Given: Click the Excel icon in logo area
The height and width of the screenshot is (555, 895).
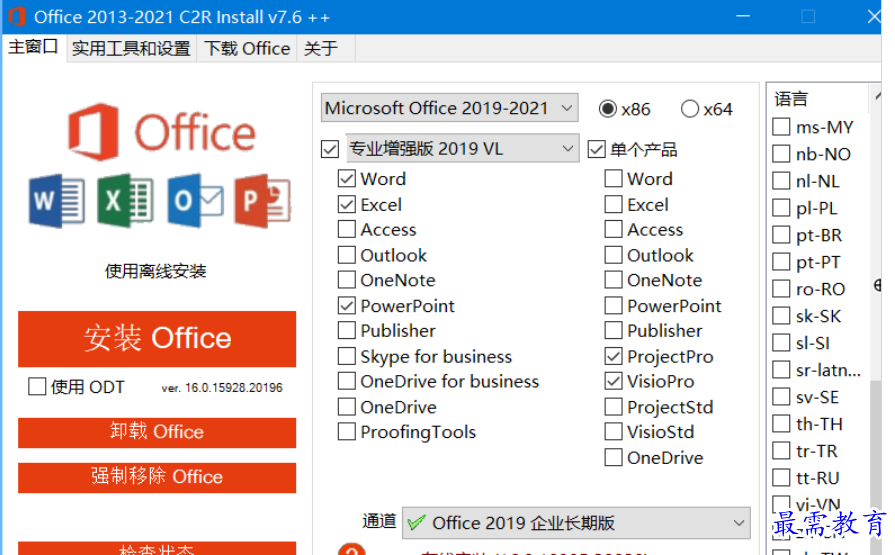Looking at the screenshot, I should point(126,200).
